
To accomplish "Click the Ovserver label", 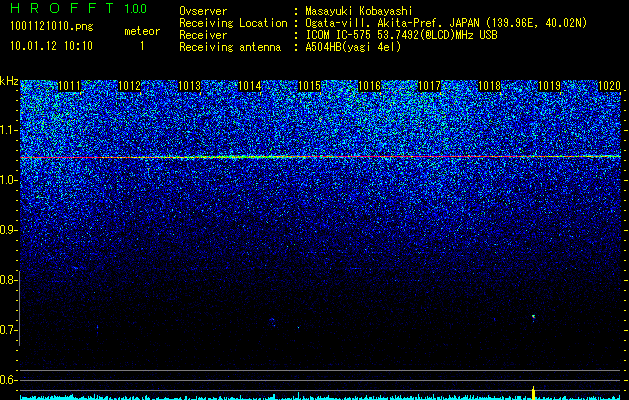I will [203, 11].
